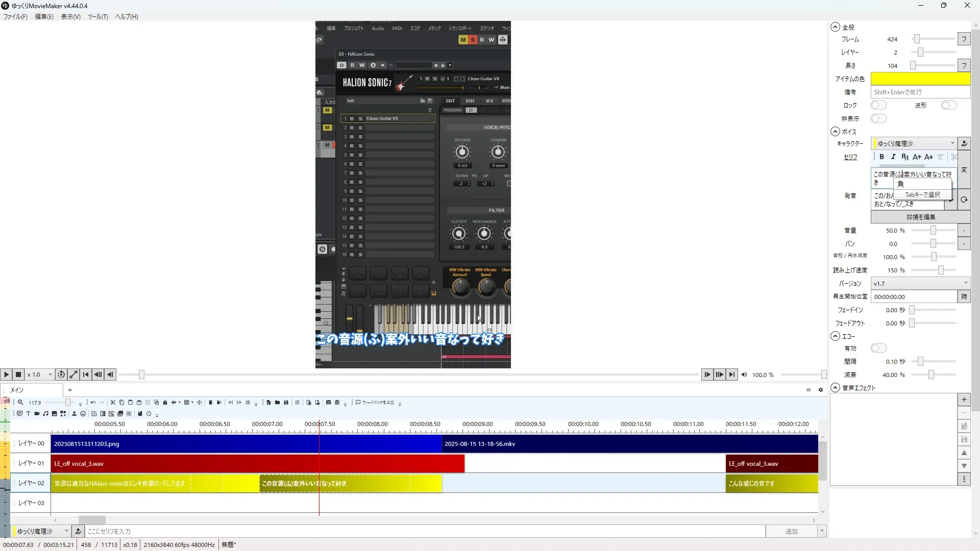Click the scissors cut icon in timeline toolbar
980x551 pixels.
(113, 403)
